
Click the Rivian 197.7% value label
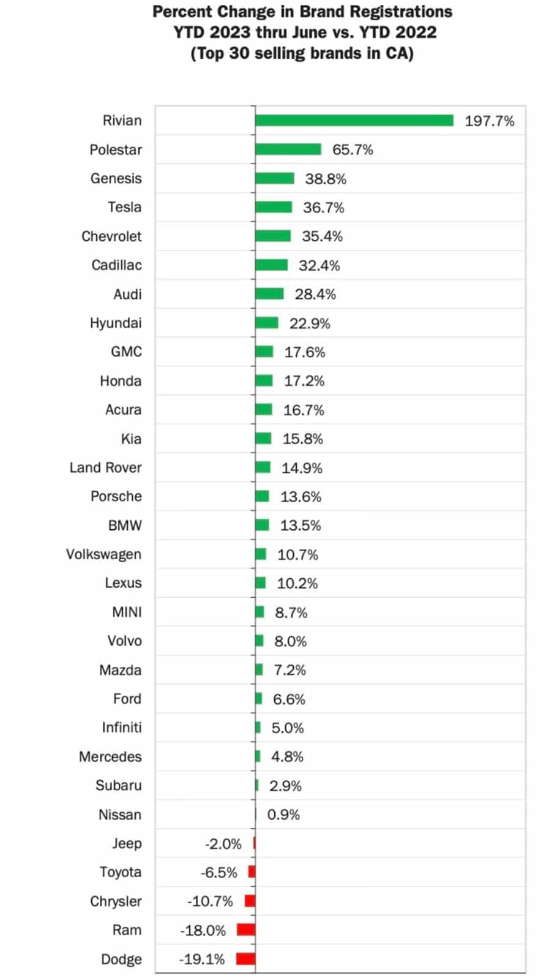pos(489,121)
